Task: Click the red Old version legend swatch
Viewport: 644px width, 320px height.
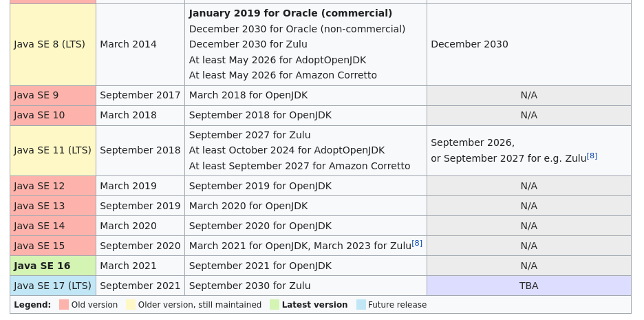Action: 64,305
